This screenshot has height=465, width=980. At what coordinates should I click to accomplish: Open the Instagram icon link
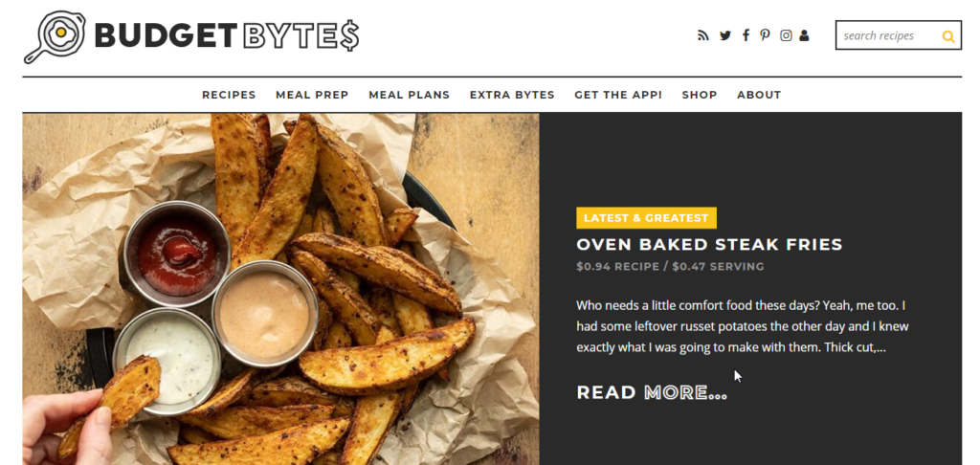coord(787,35)
